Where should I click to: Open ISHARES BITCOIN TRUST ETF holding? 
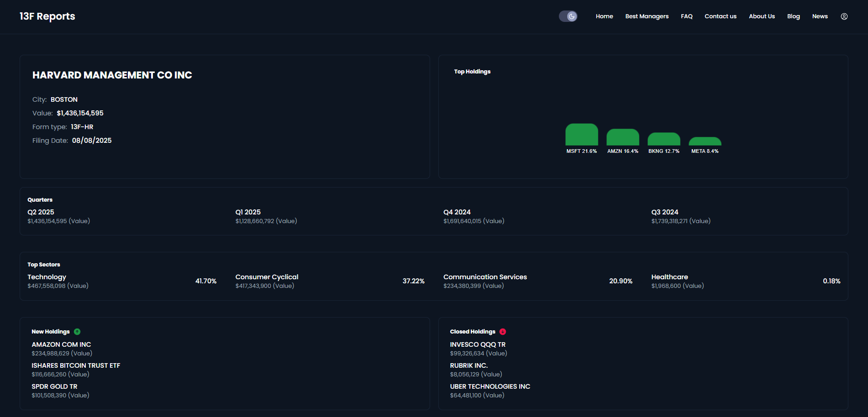76,365
